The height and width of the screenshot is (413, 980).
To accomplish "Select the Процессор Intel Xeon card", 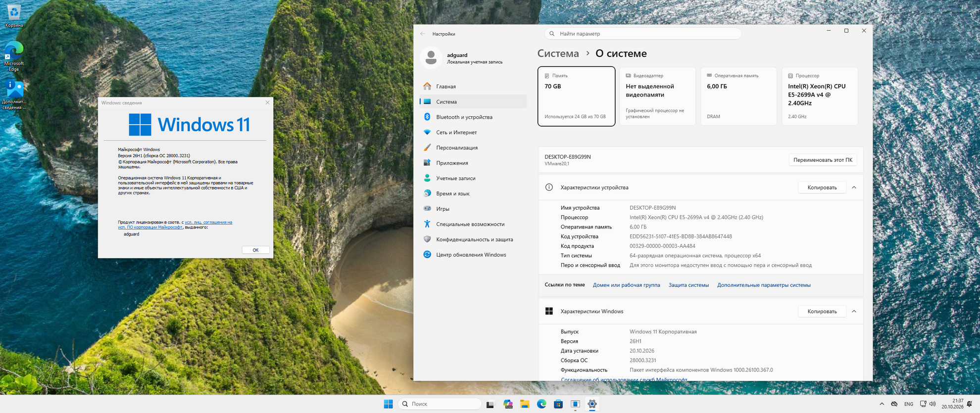I will pos(820,96).
